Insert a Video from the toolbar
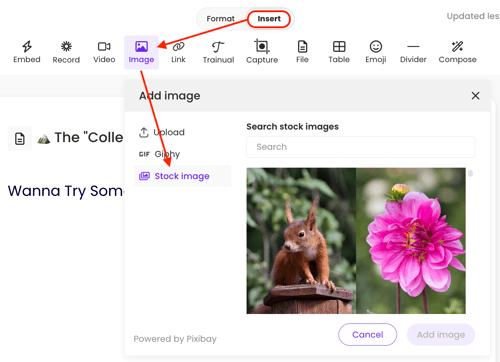The image size is (500, 362). (104, 52)
